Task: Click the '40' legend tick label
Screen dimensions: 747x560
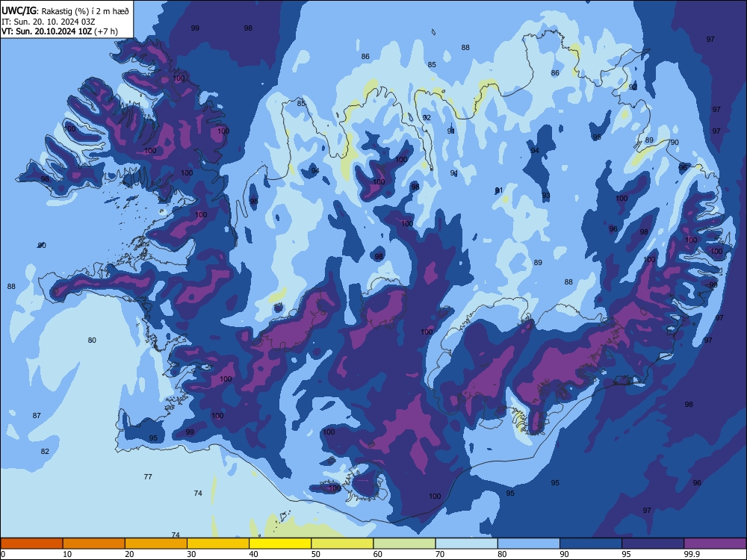Action: [x=254, y=554]
